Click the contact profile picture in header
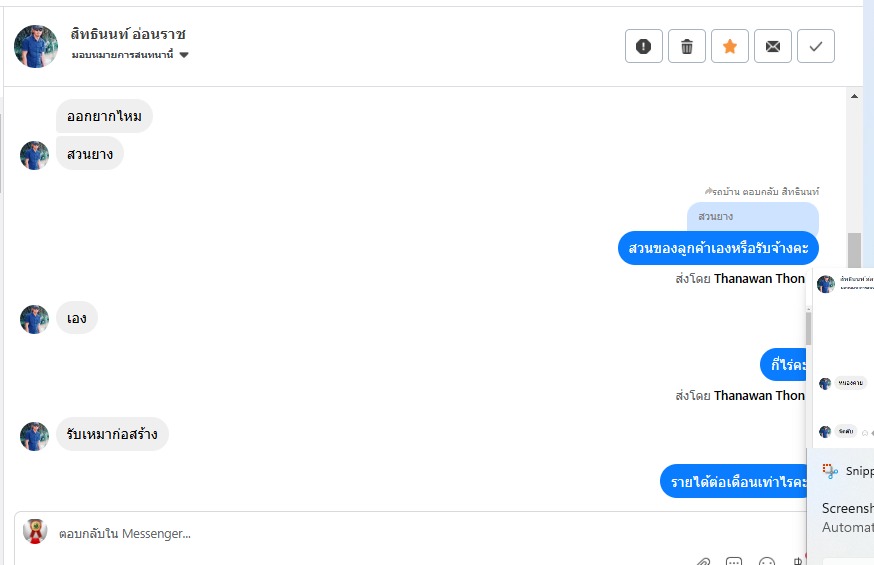The width and height of the screenshot is (874, 565). (x=36, y=46)
